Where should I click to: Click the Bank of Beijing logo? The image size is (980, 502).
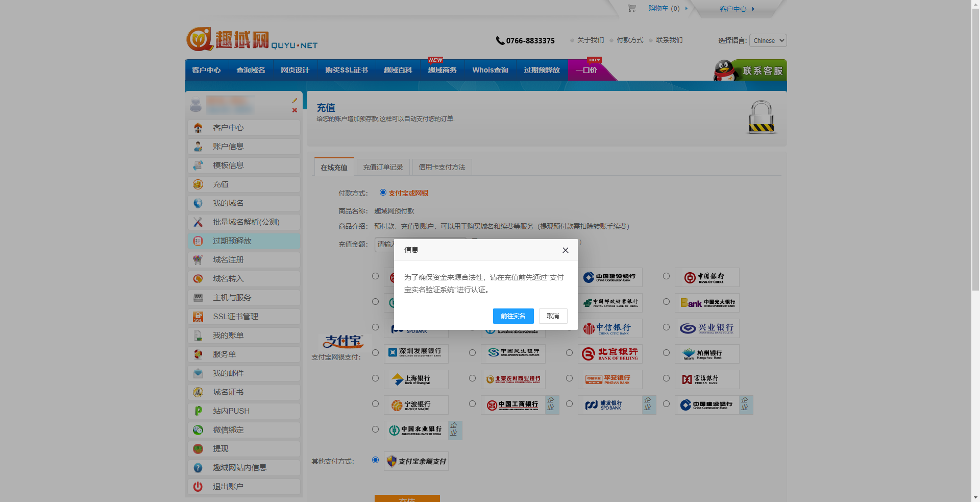tap(610, 354)
